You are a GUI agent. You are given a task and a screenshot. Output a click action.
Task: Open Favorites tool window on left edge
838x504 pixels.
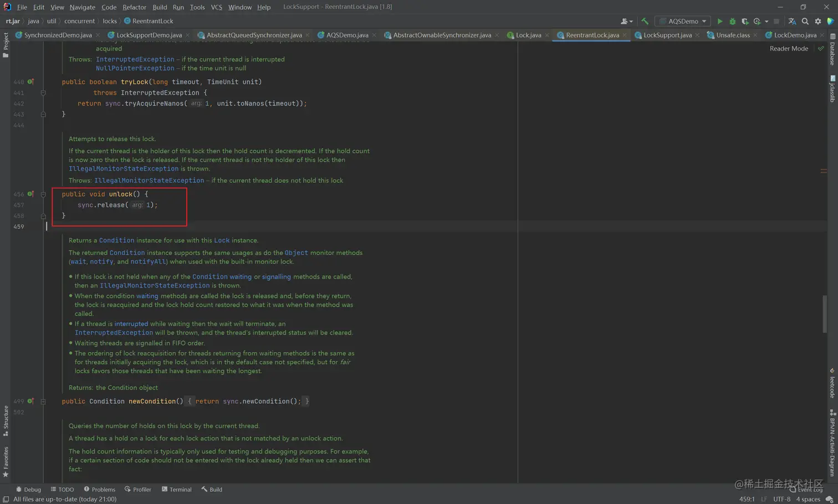click(x=6, y=462)
